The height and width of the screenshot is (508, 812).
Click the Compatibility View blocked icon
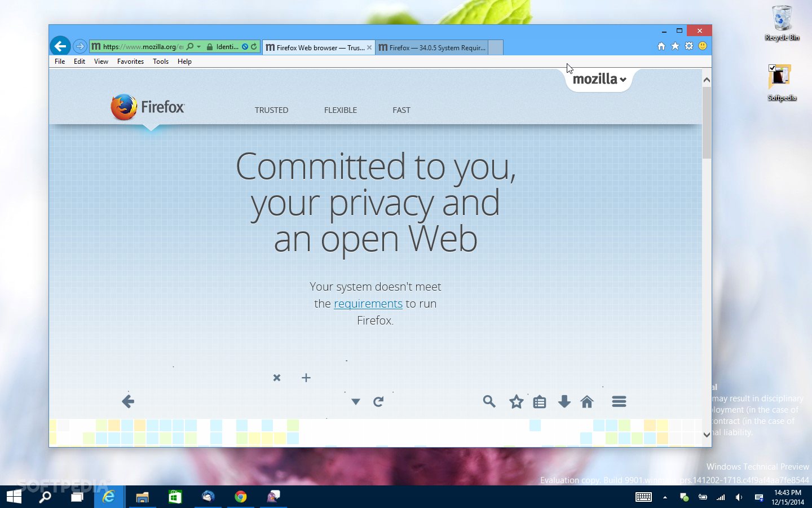point(245,47)
